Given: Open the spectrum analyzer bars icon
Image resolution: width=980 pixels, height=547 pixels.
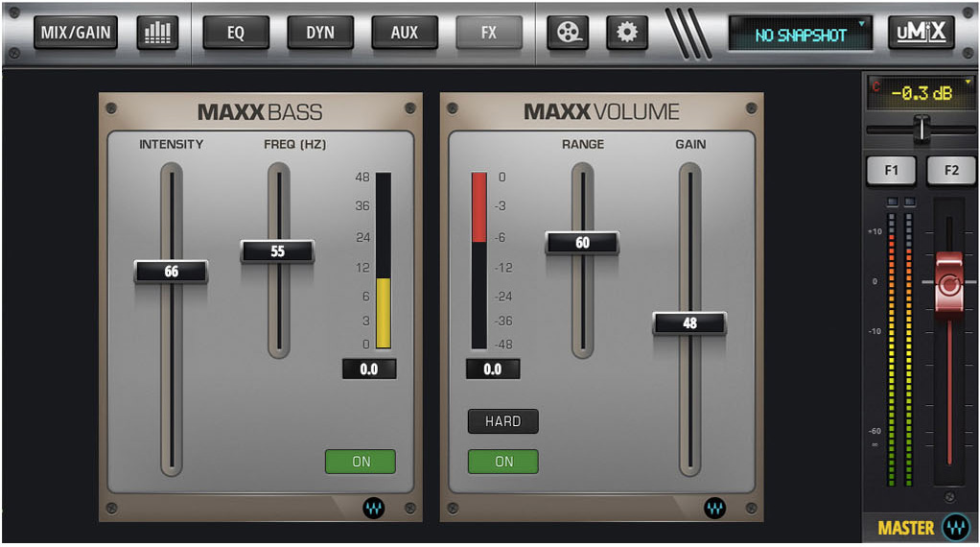Looking at the screenshot, I should tap(157, 32).
